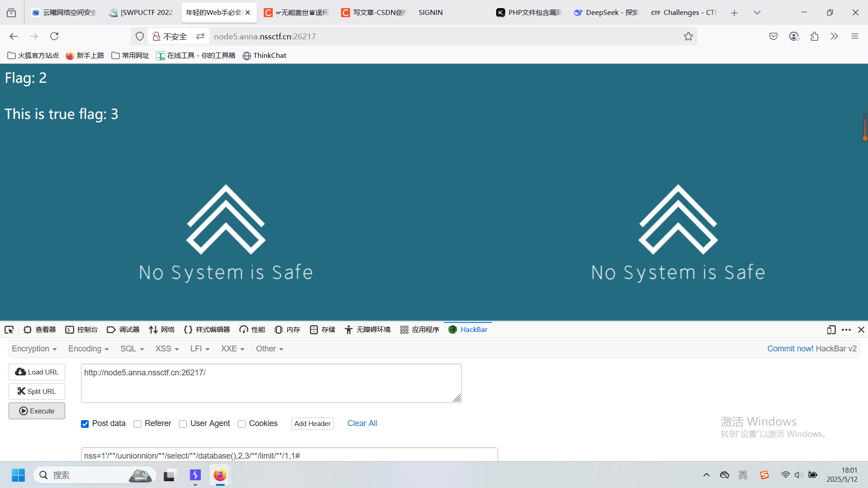Open the Firefox application menu
The image size is (868, 488).
pyautogui.click(x=855, y=36)
